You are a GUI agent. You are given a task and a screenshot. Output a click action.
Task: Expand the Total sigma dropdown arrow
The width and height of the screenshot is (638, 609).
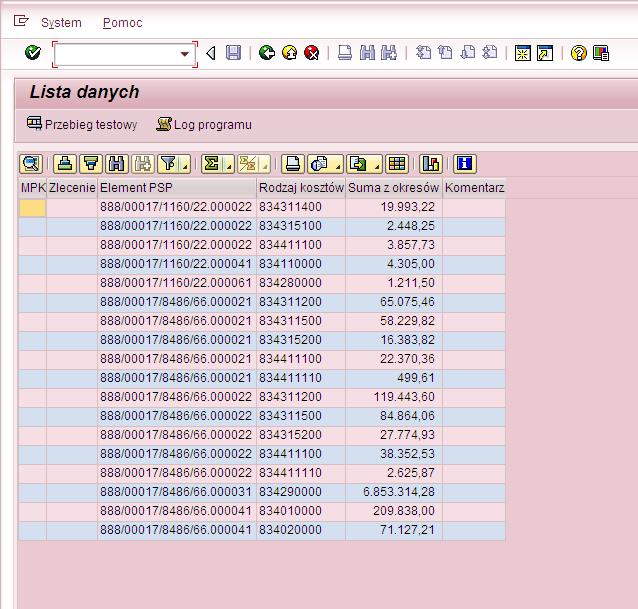coord(229,164)
